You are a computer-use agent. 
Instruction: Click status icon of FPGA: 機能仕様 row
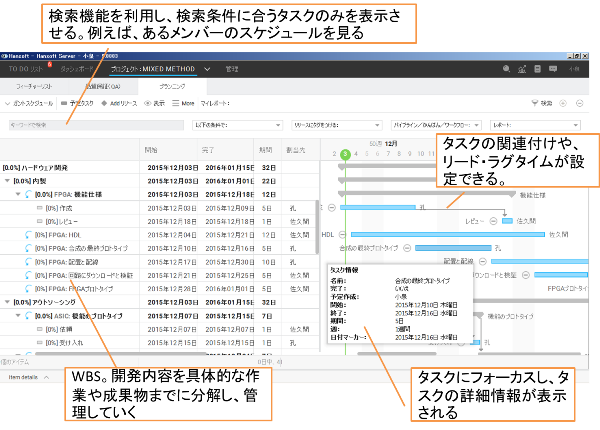28,194
